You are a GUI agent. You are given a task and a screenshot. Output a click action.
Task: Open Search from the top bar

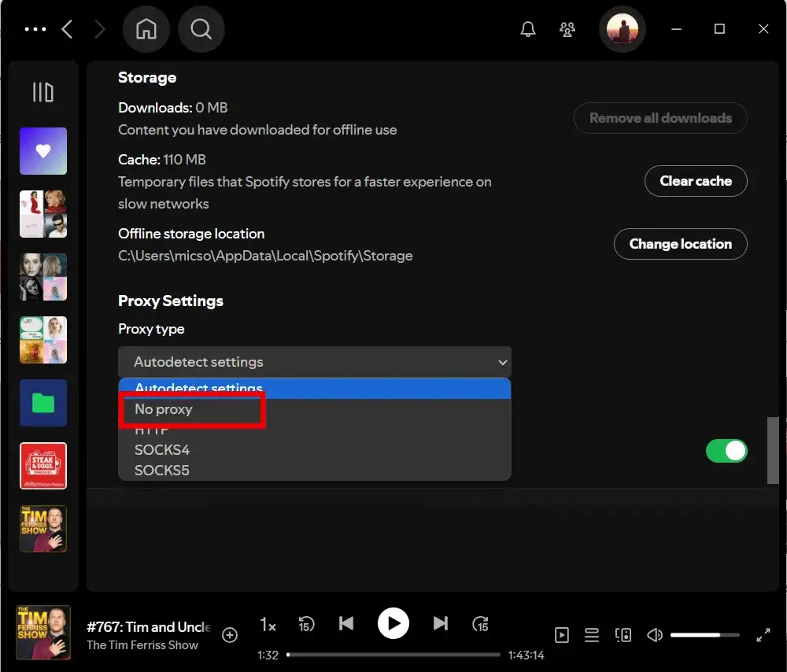[201, 28]
